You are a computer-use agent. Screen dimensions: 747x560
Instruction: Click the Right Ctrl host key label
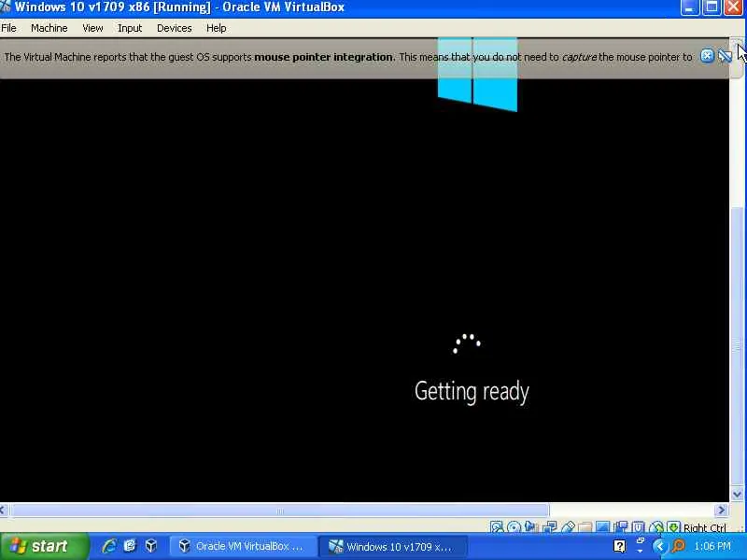[x=705, y=527]
